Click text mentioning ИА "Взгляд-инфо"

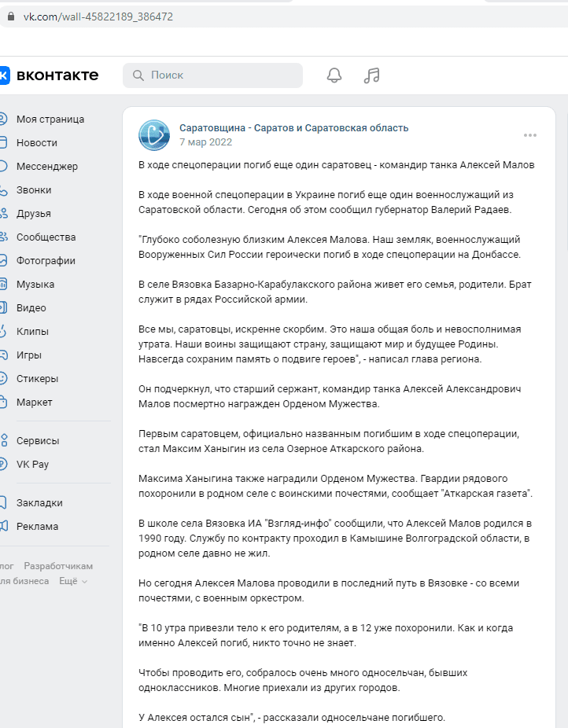coord(335,538)
